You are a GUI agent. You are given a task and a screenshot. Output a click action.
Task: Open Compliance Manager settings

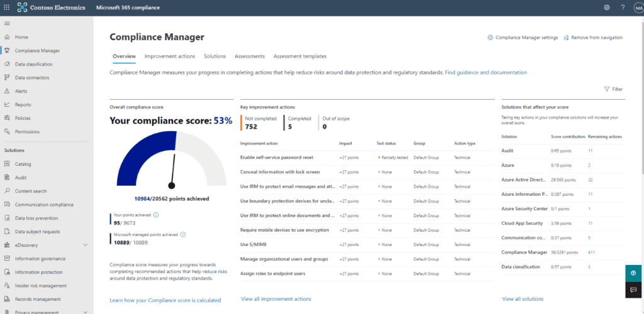coord(523,37)
